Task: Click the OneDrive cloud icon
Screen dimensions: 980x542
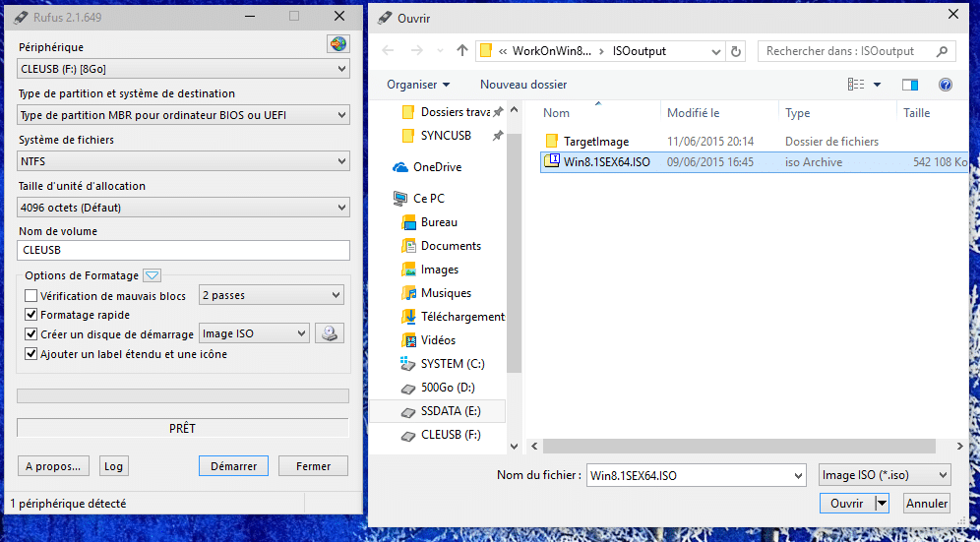Action: click(400, 167)
